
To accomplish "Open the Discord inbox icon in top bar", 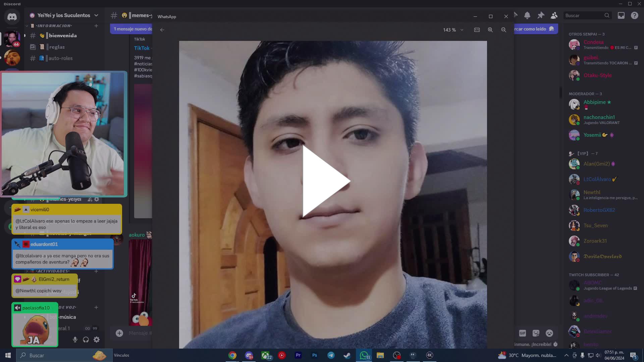I will click(x=621, y=15).
